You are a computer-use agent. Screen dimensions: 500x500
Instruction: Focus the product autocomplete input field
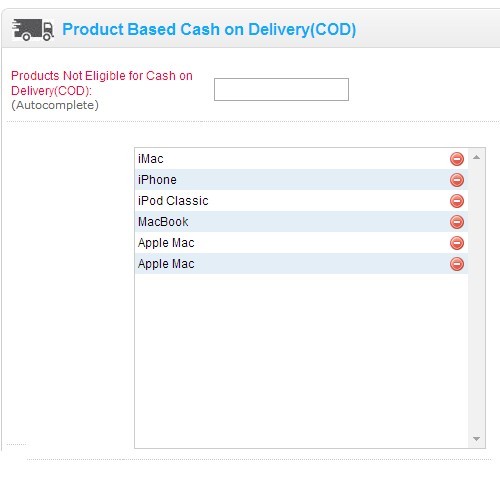tap(281, 89)
